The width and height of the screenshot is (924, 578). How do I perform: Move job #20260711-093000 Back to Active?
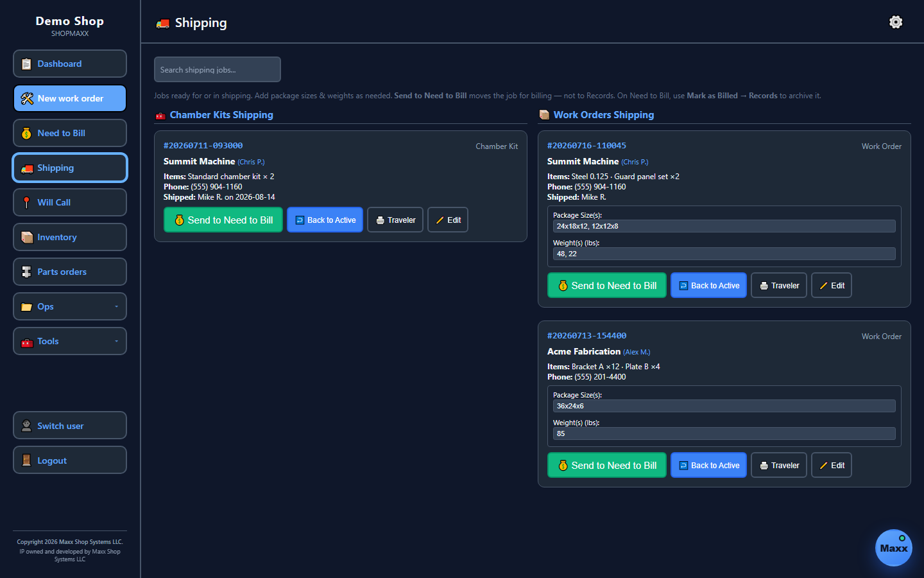click(x=325, y=220)
